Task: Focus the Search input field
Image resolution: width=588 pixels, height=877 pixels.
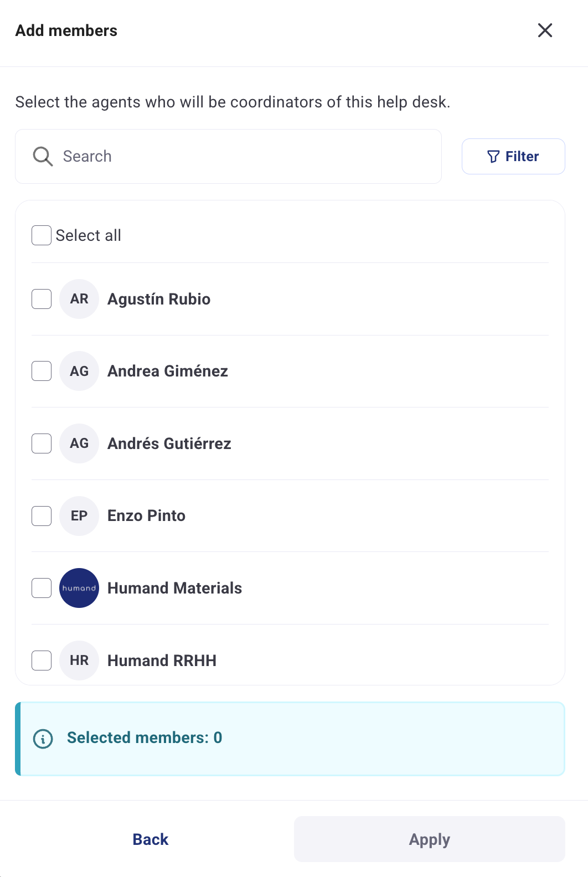Action: (244, 157)
